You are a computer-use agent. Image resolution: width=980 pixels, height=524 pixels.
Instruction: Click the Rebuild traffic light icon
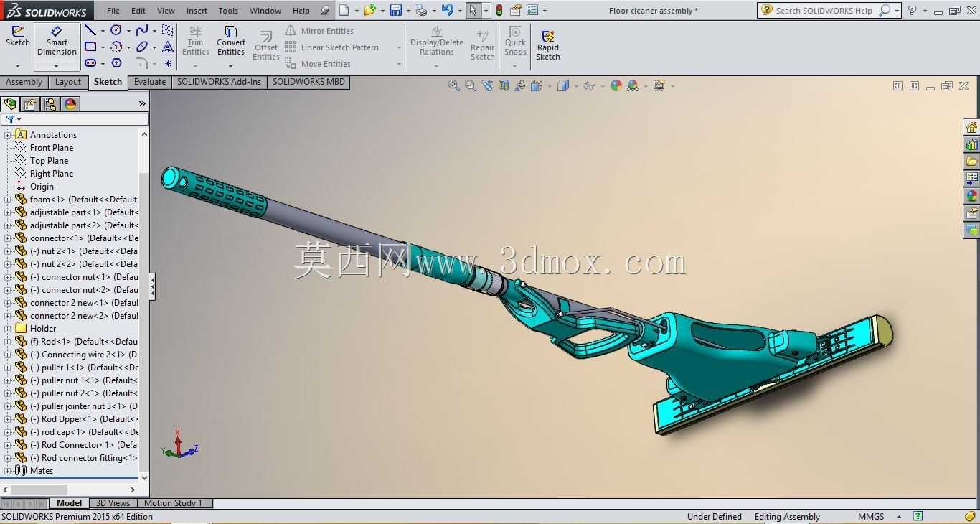(x=499, y=11)
